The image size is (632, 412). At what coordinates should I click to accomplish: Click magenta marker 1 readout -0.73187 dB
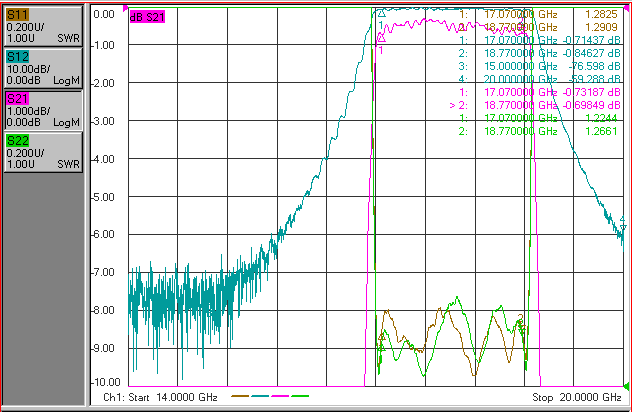[x=591, y=92]
